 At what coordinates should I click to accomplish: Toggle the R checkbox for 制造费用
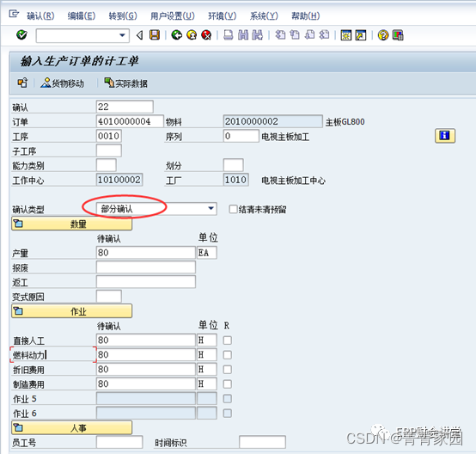pos(228,383)
